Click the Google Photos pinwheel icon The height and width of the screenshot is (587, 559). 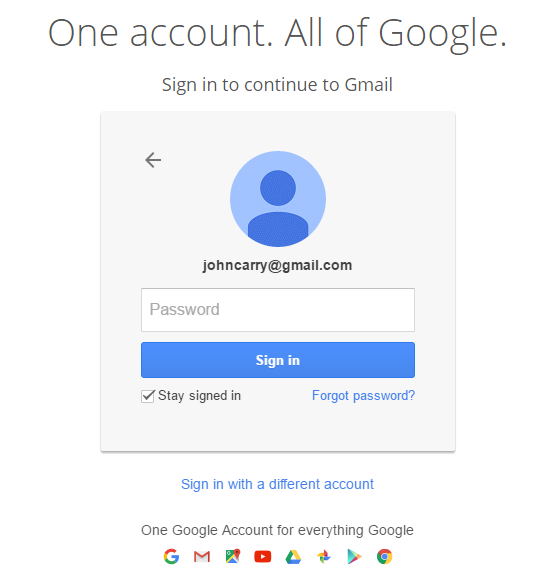point(324,557)
